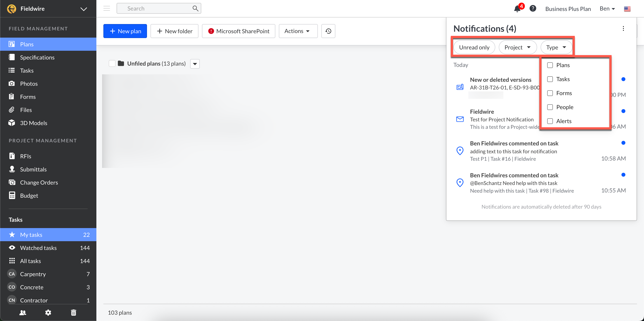Go to Specifications in sidebar
The image size is (644, 321).
click(x=37, y=58)
